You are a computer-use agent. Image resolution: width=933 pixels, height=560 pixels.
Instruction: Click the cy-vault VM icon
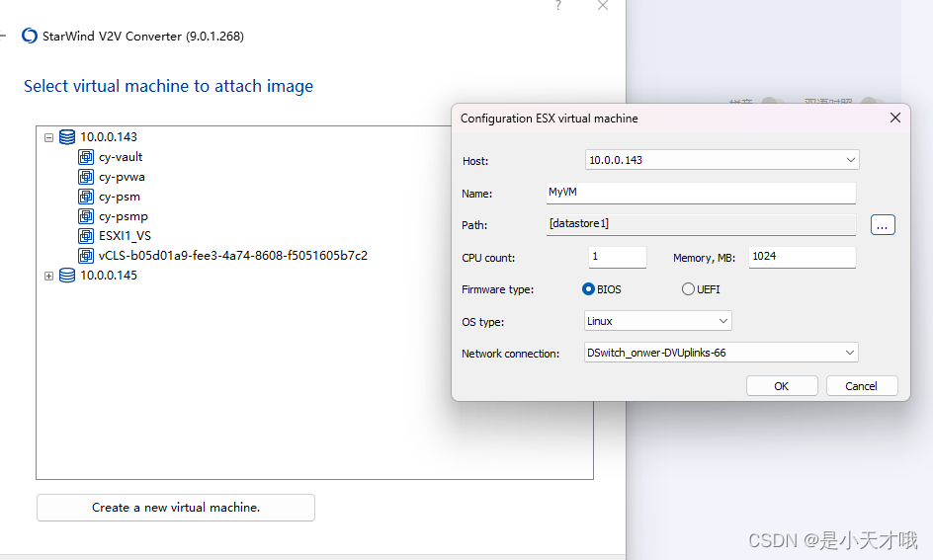coord(86,157)
